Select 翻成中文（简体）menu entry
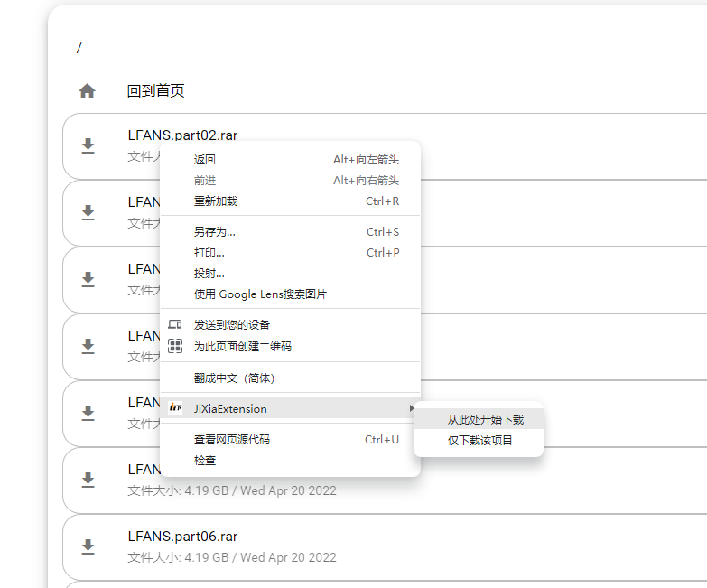Screen dimensions: 707x588 tap(291, 378)
